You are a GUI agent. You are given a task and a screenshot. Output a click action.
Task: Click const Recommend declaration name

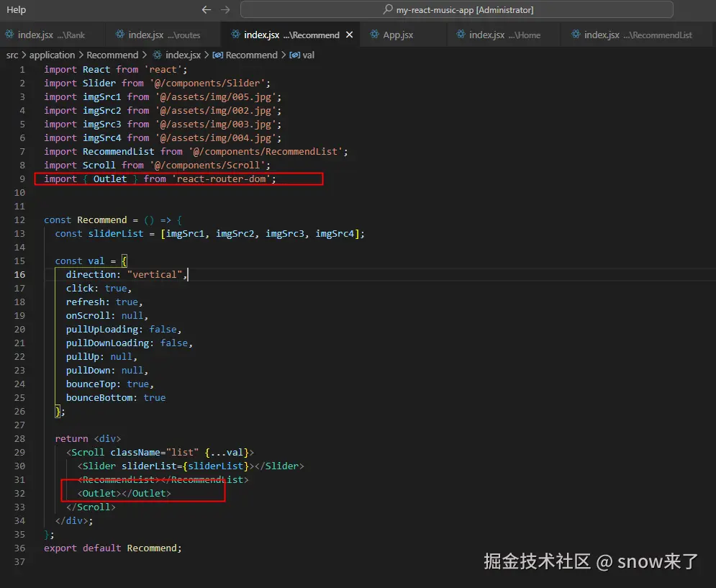pos(102,220)
